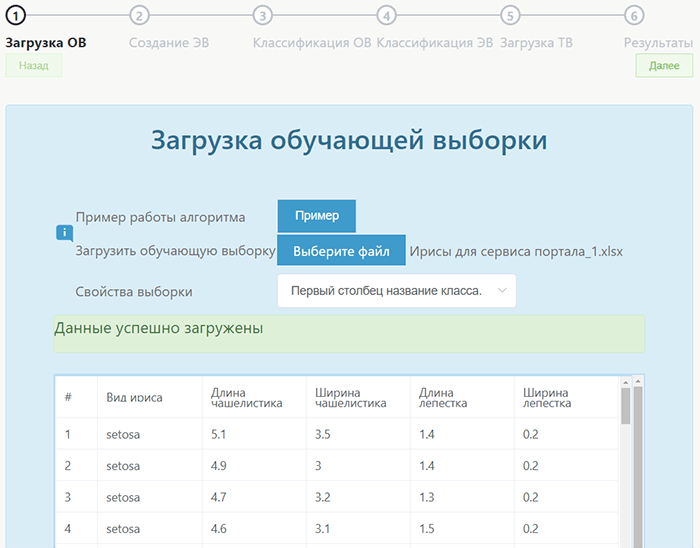Open the Загрузка ТВ step label
The width and height of the screenshot is (700, 548).
click(536, 43)
